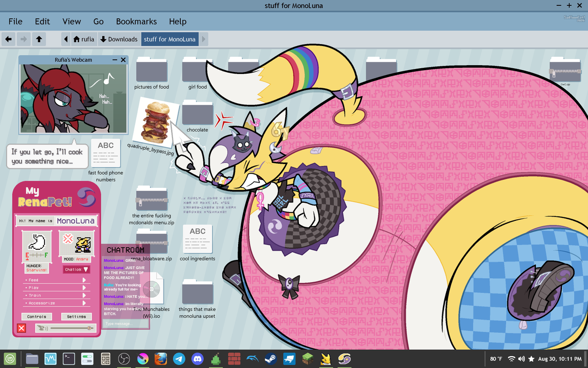The image size is (588, 368).
Task: Open the Bookmarks menu
Action: (136, 21)
